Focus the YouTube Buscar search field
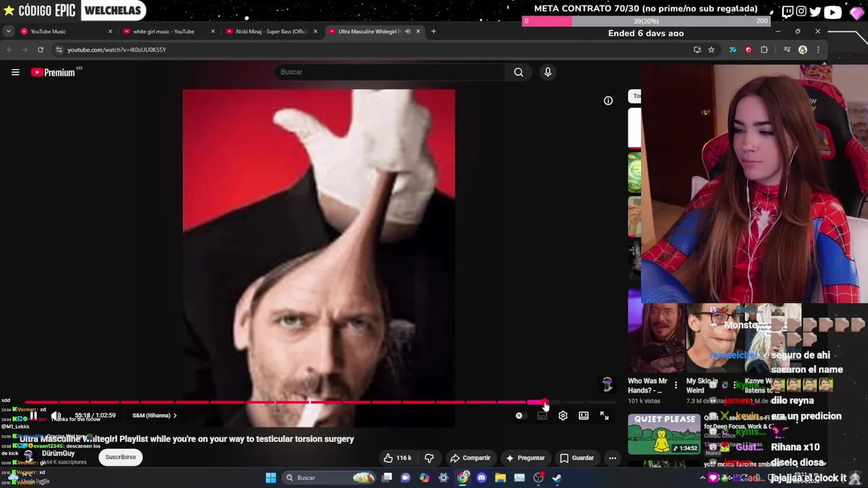Viewport: 868px width, 488px height. (390, 72)
